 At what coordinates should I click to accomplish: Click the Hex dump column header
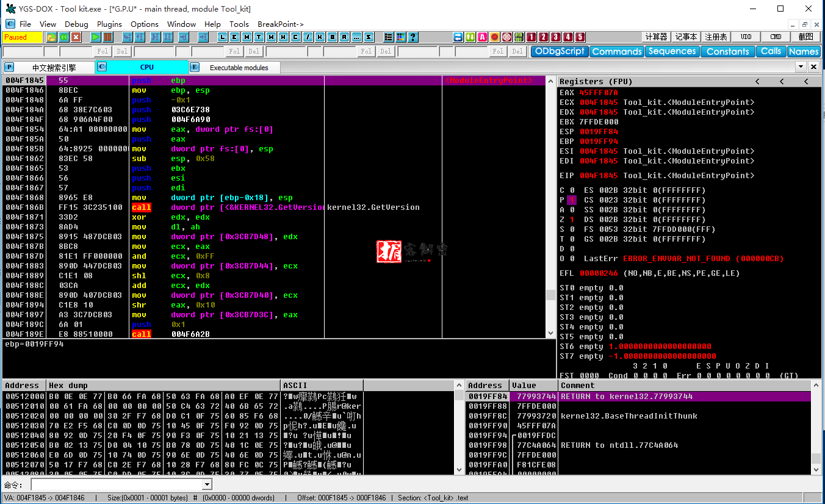pyautogui.click(x=164, y=386)
